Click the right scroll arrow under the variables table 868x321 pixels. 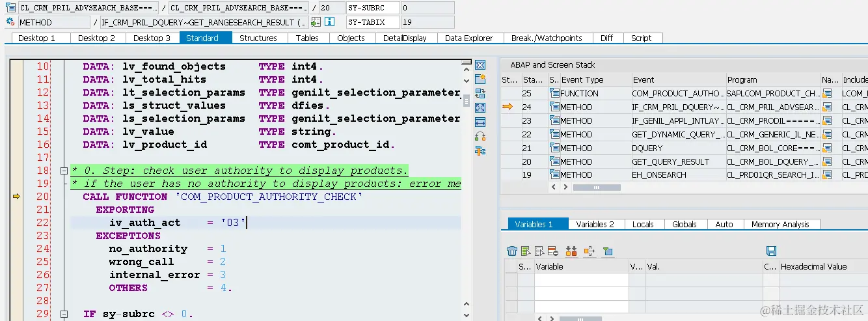pos(550,318)
